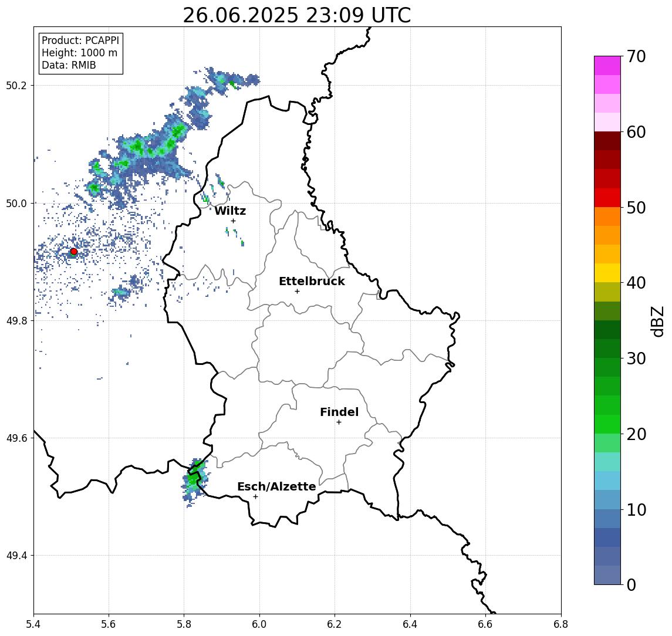This screenshot has height=636, width=672.
Task: Click the radar echo cell on the southwest border
Action: point(194,482)
